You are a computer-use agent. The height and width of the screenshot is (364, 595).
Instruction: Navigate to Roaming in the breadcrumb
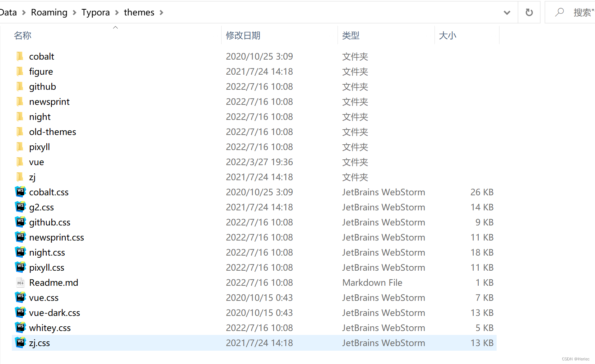(x=49, y=13)
